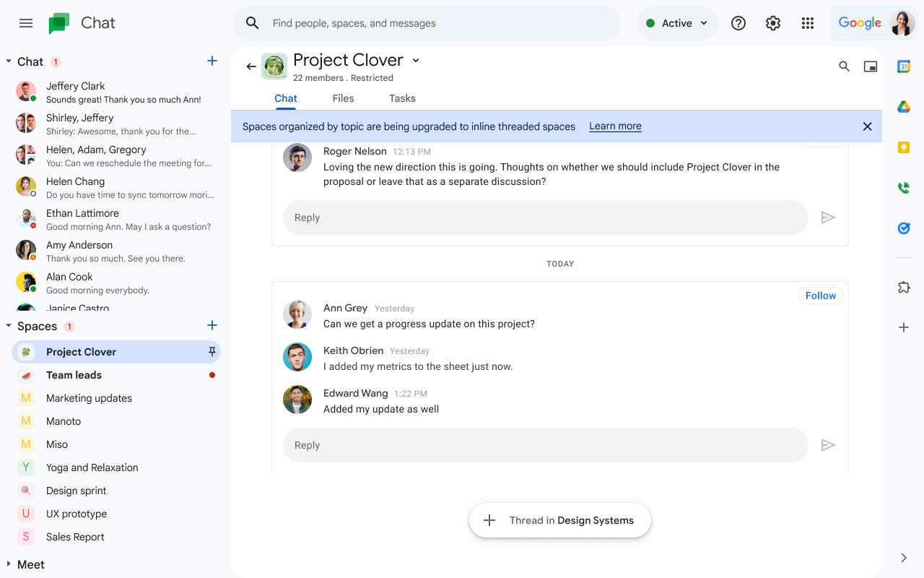Open chat with Shirley, Jeffery
Screen dimensions: 924x578
[x=115, y=124]
